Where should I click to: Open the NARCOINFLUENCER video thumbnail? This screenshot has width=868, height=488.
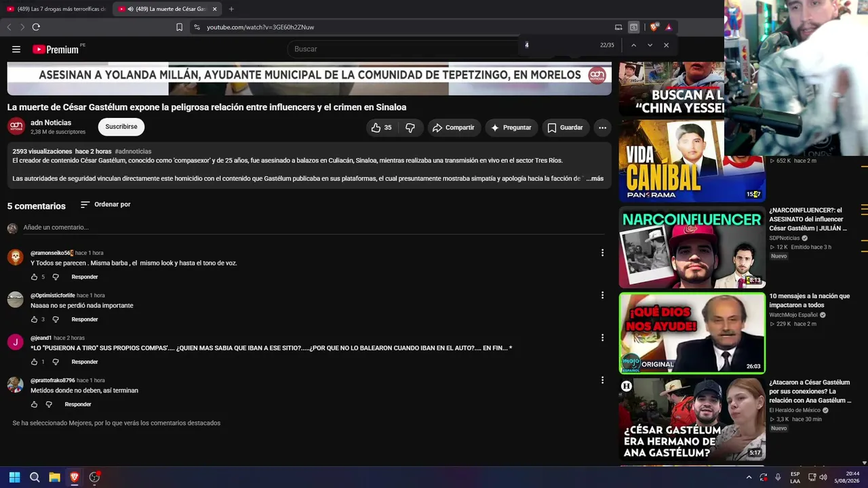[692, 247]
